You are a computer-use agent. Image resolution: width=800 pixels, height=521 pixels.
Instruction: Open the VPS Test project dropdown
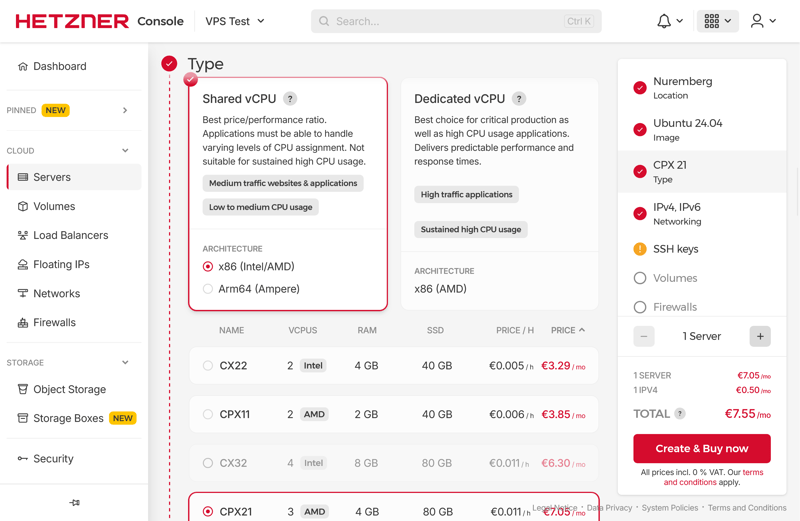(235, 21)
